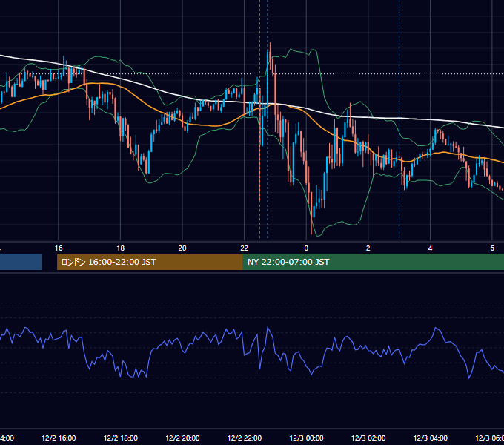Click the 18 hour axis label
The width and height of the screenshot is (504, 445).
121,248
